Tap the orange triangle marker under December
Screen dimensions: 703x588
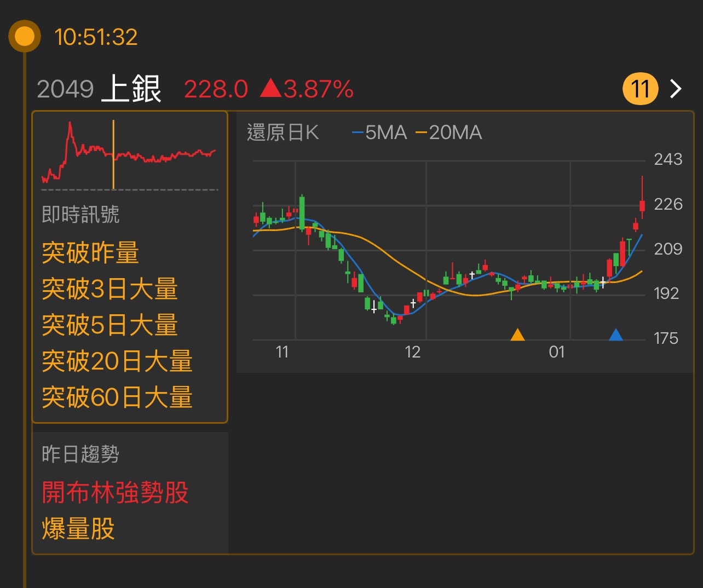517,335
